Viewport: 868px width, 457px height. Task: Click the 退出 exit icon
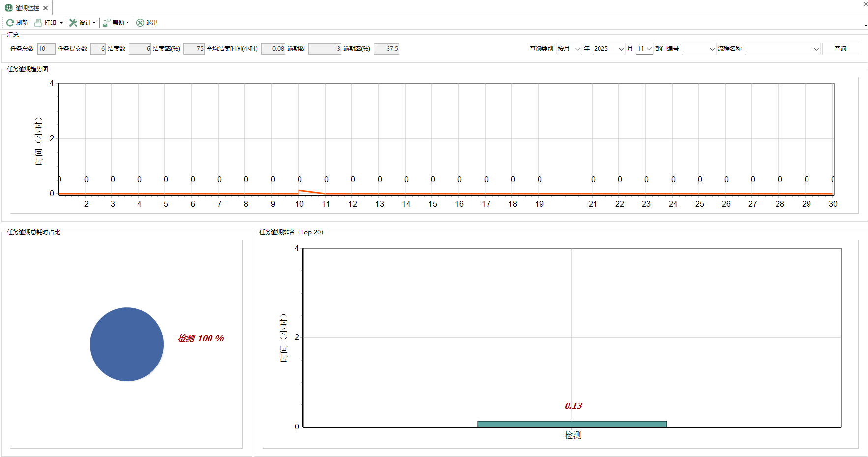[140, 23]
